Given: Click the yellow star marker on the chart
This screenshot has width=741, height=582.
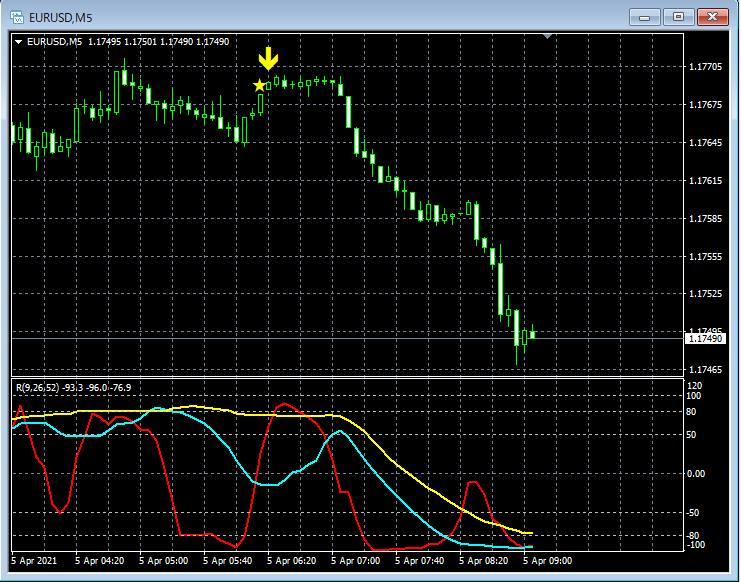Looking at the screenshot, I should click(260, 86).
